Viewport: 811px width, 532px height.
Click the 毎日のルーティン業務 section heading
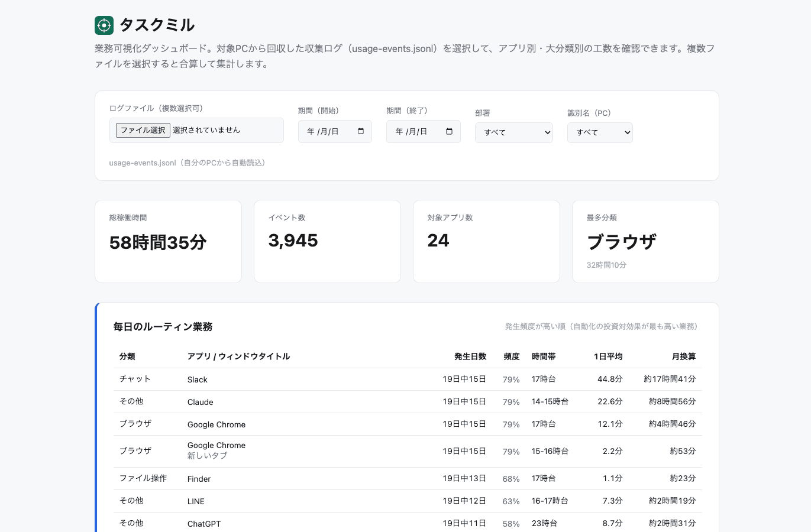click(163, 327)
